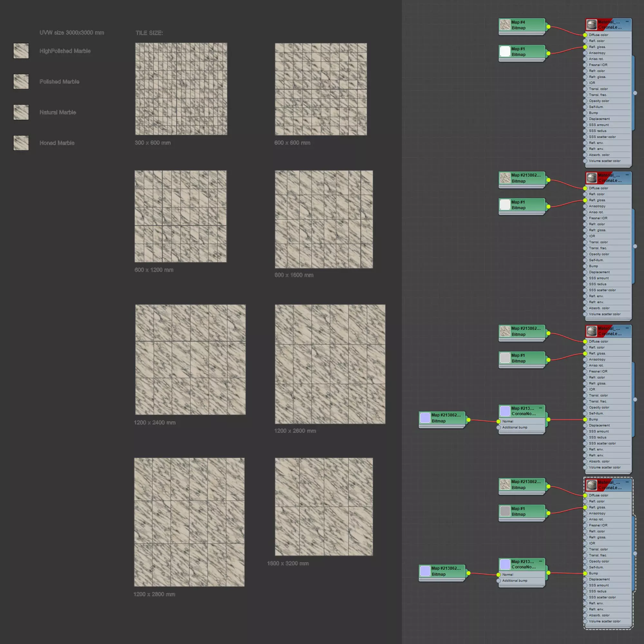
Task: Click the 'HighPolished Marble' label text
Action: coord(65,51)
